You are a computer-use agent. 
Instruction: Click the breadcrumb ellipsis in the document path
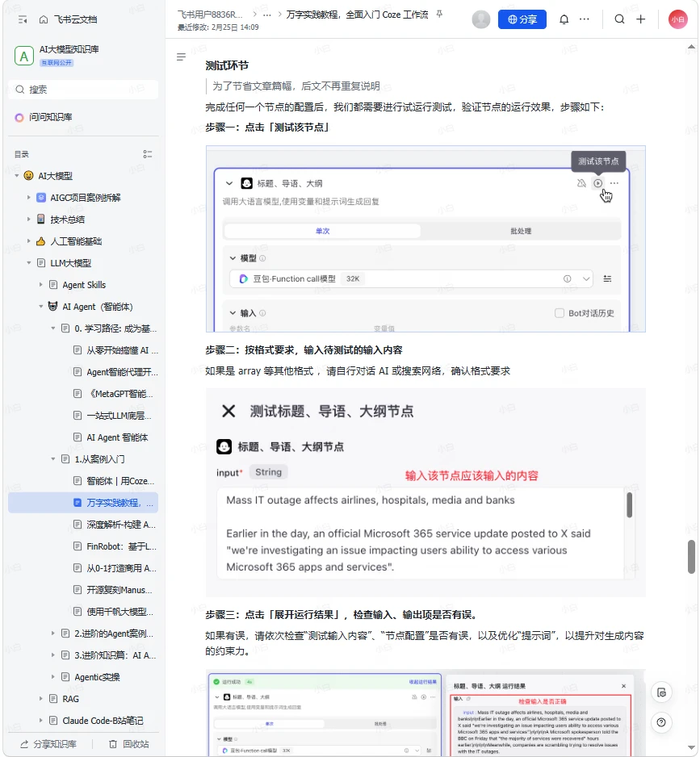coord(267,15)
